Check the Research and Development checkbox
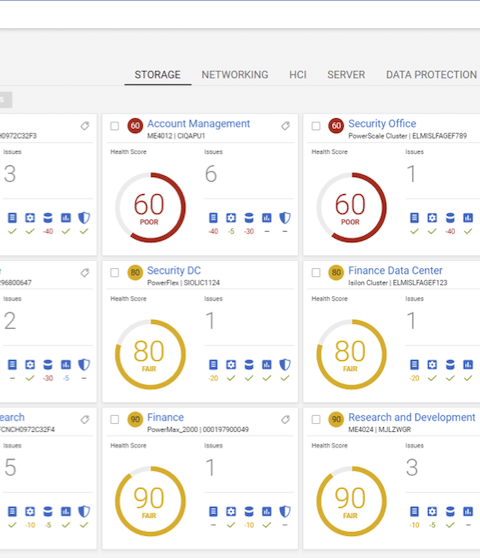The width and height of the screenshot is (480, 558). 316,420
